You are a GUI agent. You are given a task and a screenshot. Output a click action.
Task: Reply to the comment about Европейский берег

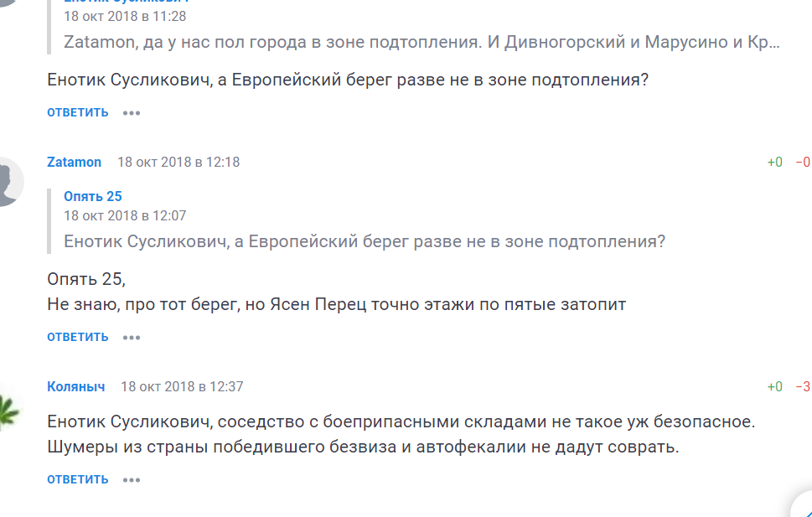pyautogui.click(x=78, y=112)
